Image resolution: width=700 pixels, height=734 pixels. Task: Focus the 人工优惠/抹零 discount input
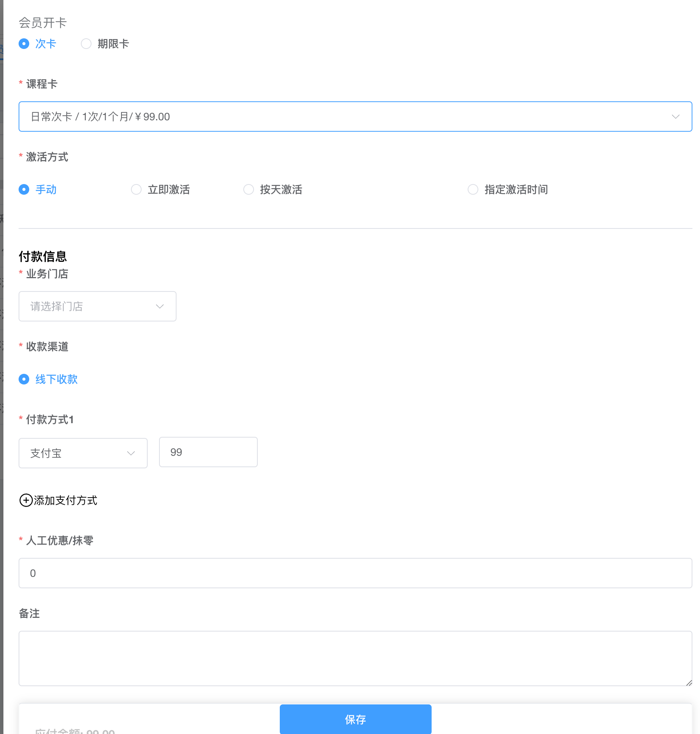(x=355, y=573)
